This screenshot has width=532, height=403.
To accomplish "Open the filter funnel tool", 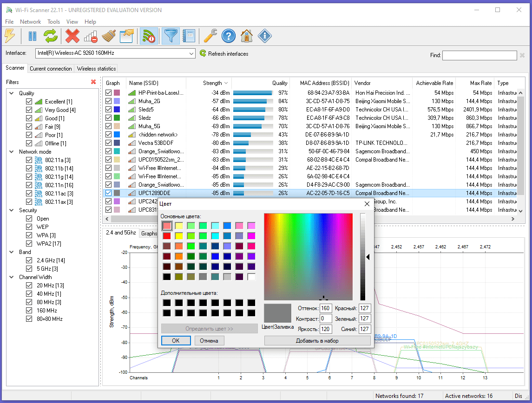I will click(x=171, y=36).
